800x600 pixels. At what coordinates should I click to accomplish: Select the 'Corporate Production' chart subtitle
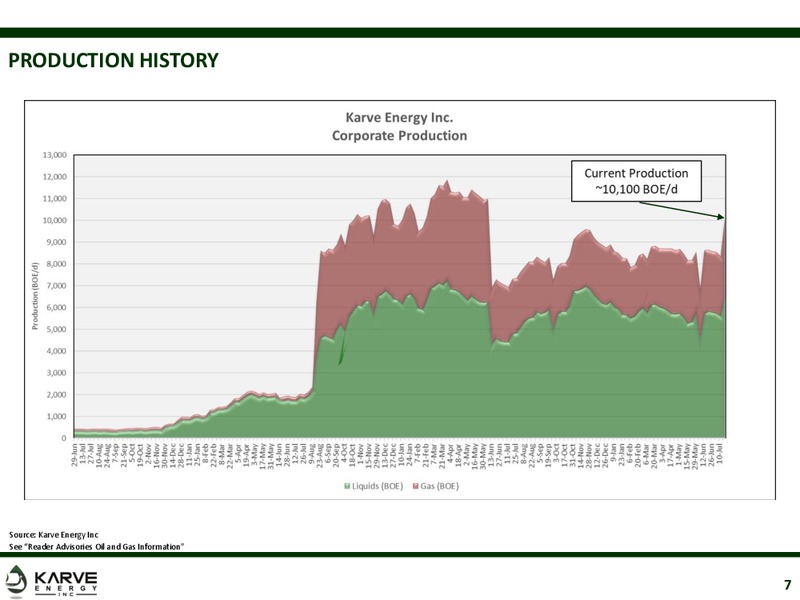coord(399,136)
